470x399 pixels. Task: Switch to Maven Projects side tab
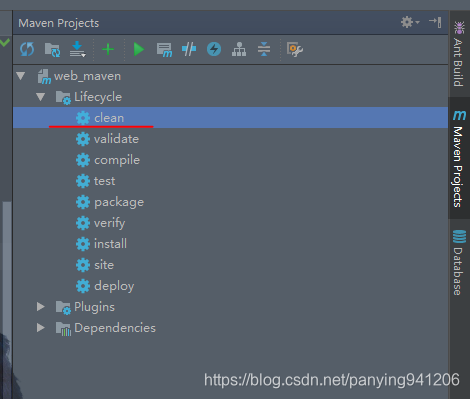(459, 158)
